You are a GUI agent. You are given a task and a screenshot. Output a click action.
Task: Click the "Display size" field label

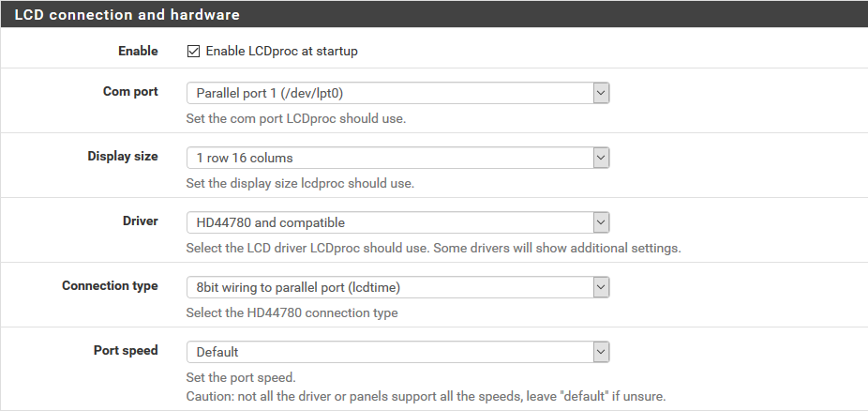(x=123, y=157)
